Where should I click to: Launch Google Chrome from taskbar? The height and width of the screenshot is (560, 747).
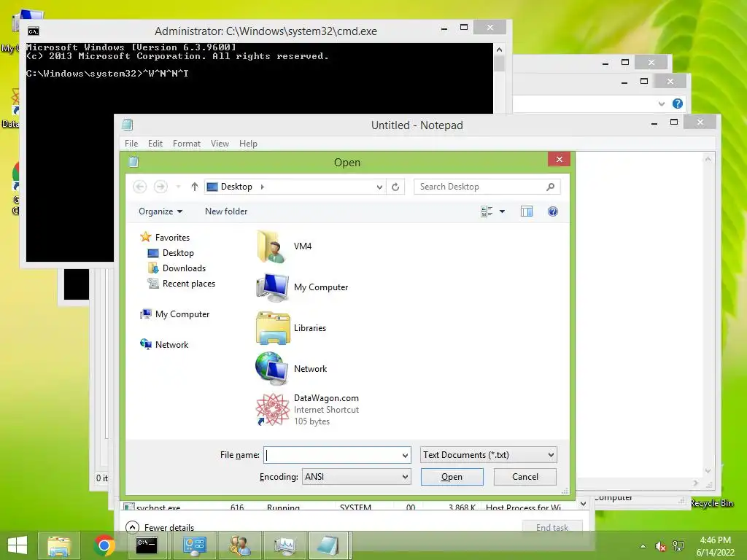[x=104, y=545]
